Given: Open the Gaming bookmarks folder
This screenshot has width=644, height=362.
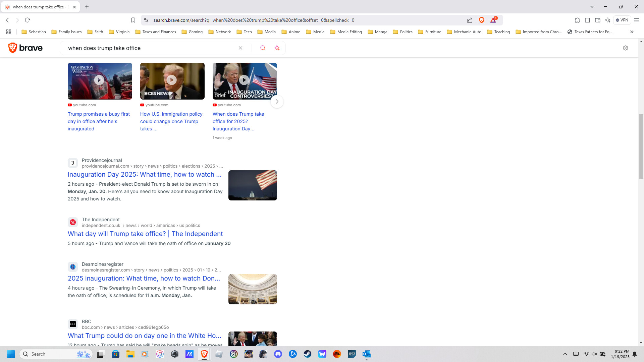Looking at the screenshot, I should coord(192,32).
